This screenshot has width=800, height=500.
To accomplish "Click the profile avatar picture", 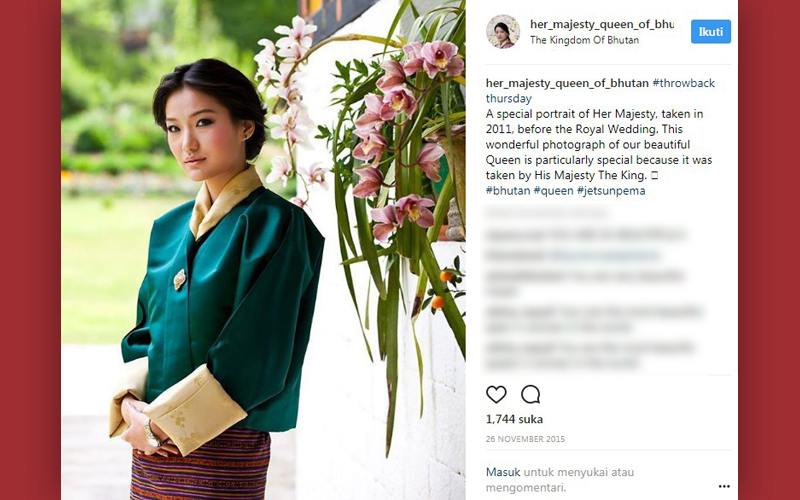I will click(503, 32).
